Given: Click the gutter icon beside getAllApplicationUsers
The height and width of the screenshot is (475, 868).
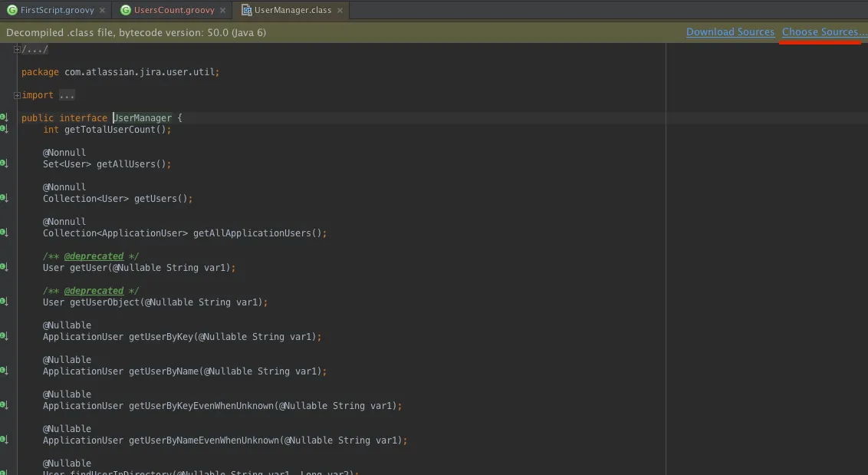Looking at the screenshot, I should (x=4, y=233).
